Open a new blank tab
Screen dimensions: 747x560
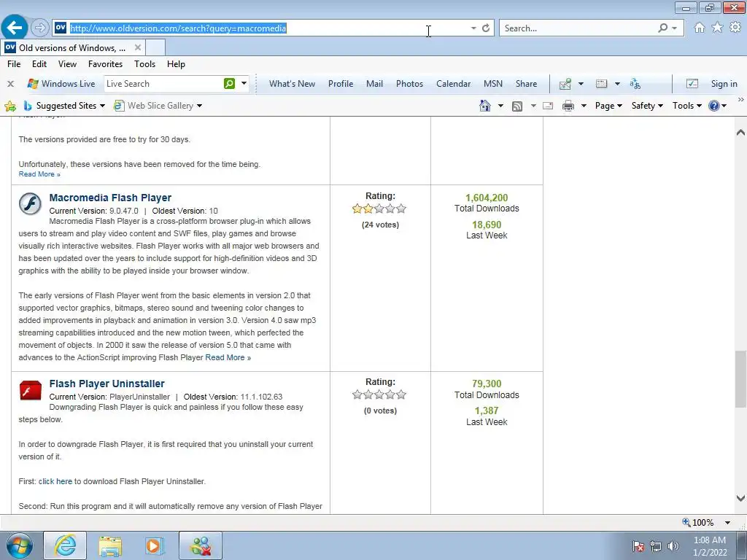coord(155,47)
